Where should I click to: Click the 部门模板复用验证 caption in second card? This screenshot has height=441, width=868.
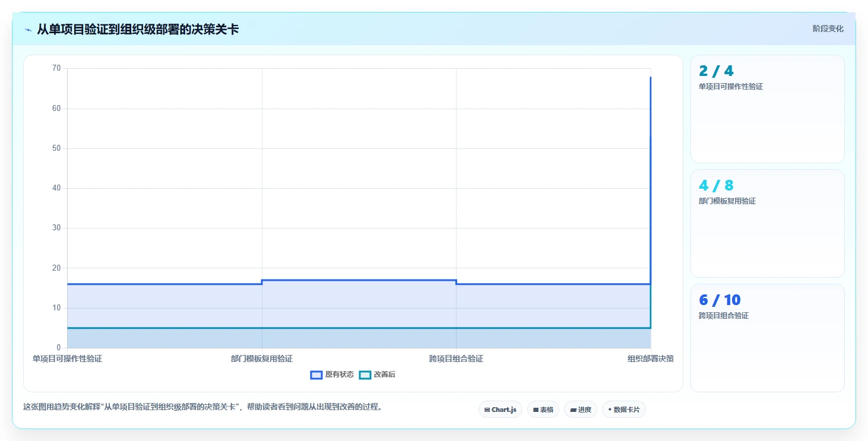pyautogui.click(x=727, y=201)
